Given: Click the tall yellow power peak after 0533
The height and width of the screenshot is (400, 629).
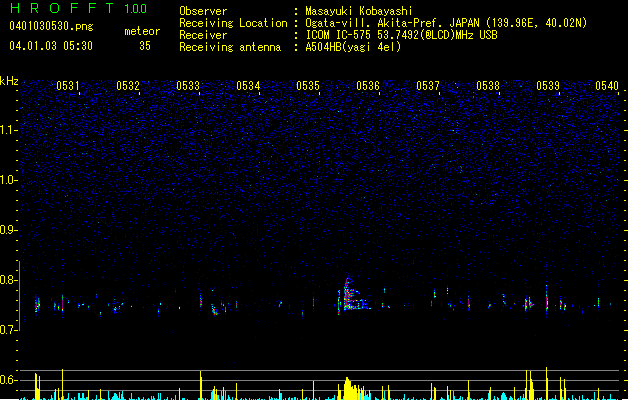Looking at the screenshot, I should click(201, 385).
